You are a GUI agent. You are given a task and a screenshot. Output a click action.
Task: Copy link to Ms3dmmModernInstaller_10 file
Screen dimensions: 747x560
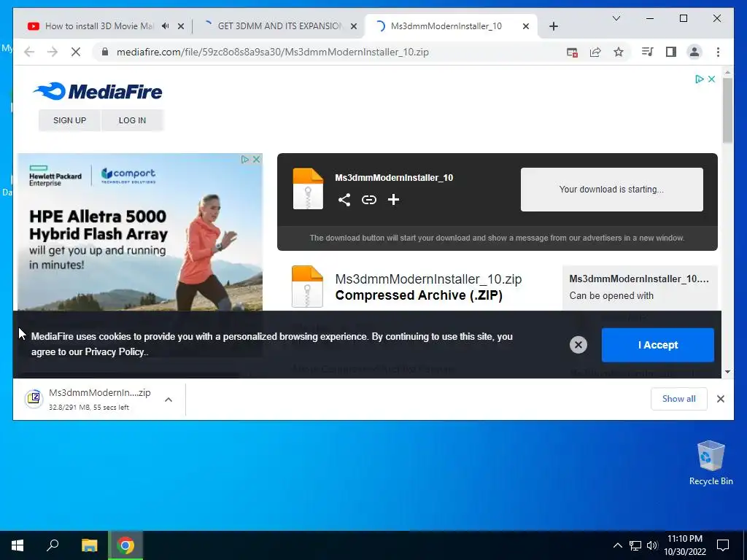pos(368,200)
